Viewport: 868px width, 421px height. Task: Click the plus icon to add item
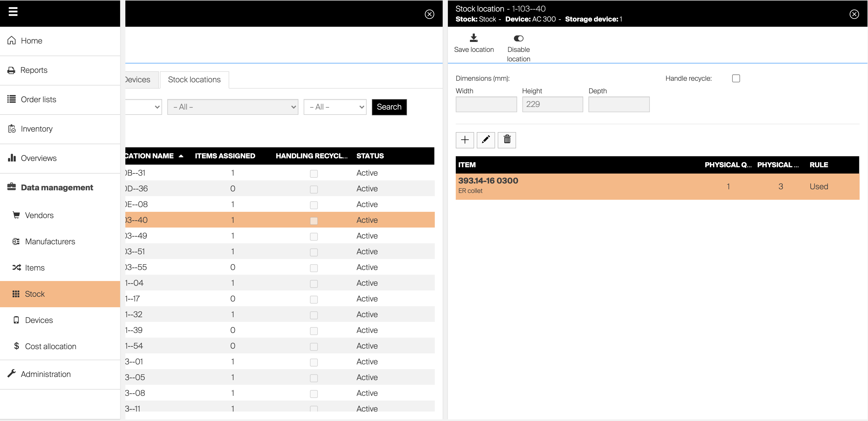pyautogui.click(x=465, y=140)
